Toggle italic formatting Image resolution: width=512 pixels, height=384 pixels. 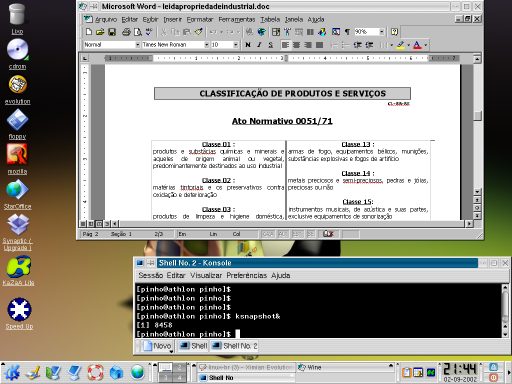click(259, 45)
